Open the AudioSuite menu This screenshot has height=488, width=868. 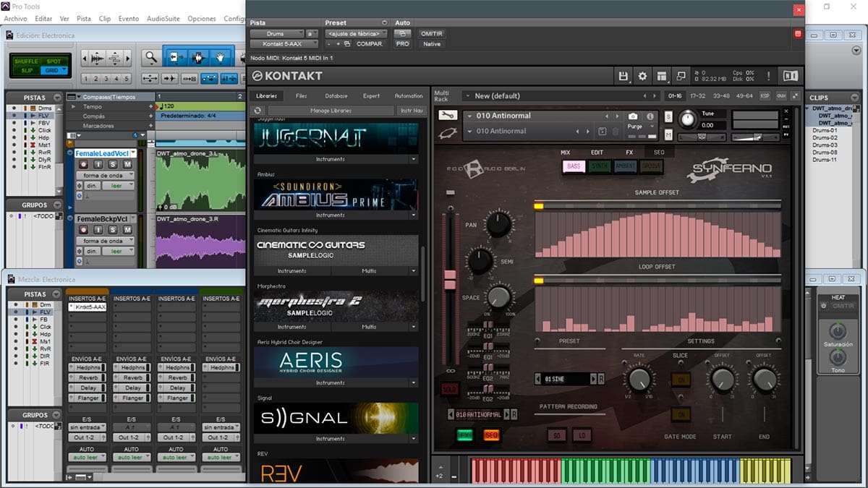(163, 18)
